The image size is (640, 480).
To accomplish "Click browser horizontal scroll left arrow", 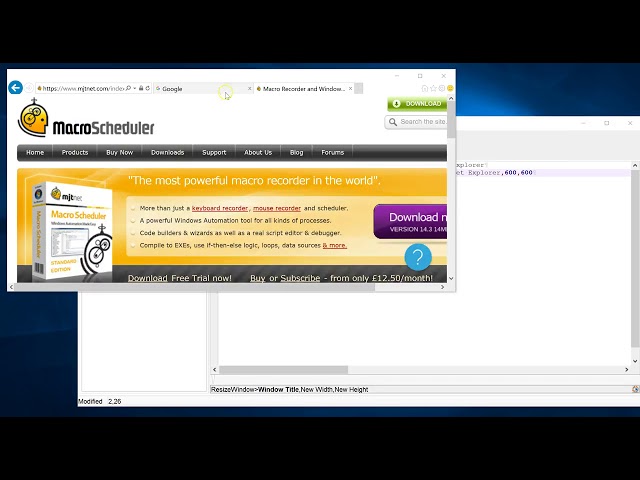I will click(11, 287).
